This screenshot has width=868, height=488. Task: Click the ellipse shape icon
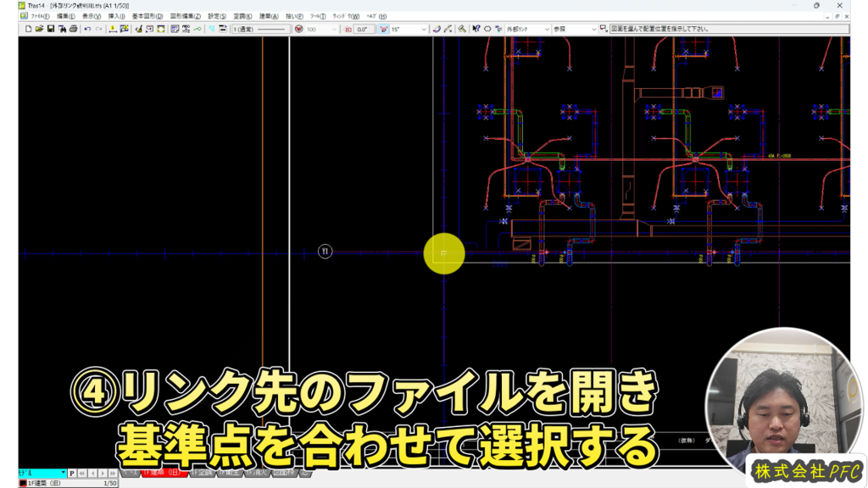click(487, 29)
